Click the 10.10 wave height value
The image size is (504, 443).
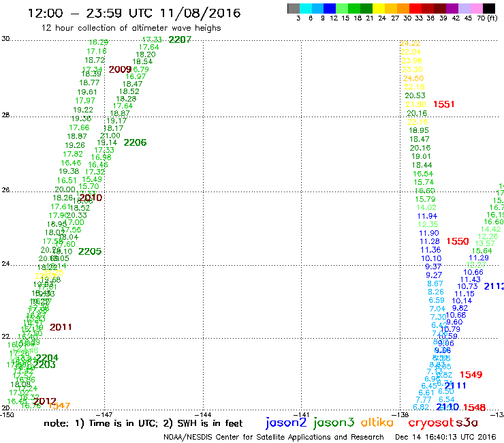[431, 259]
